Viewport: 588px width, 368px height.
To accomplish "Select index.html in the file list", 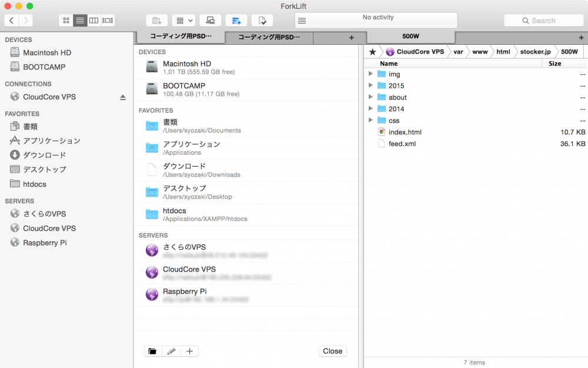I will coord(405,132).
